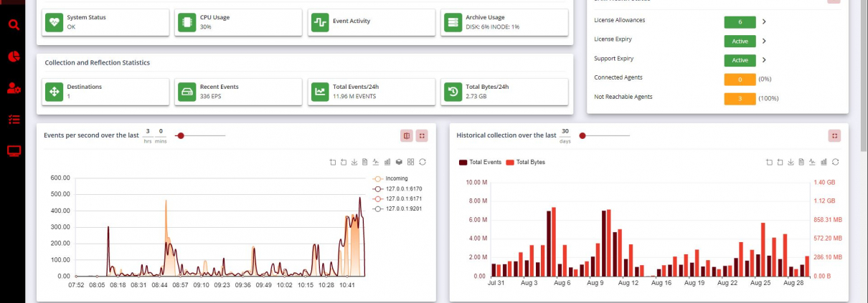The height and width of the screenshot is (303, 868).
Task: Click the hours field showing 3
Action: 148,131
